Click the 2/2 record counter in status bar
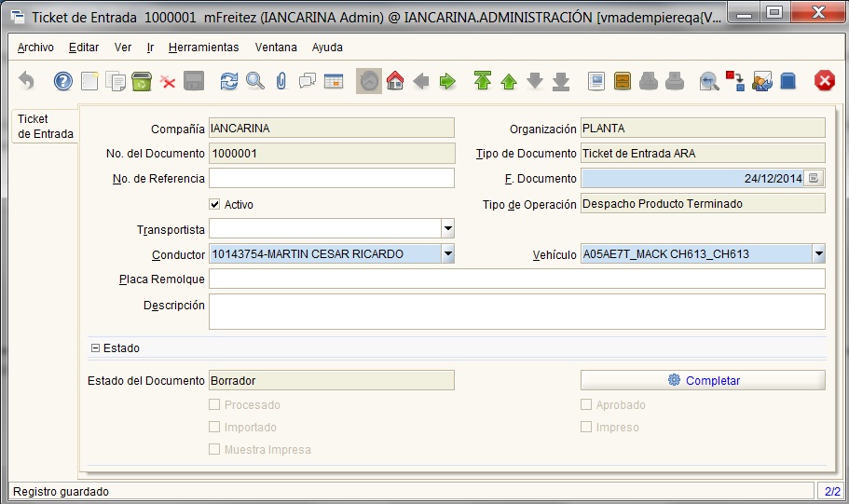The width and height of the screenshot is (849, 504). (x=832, y=491)
